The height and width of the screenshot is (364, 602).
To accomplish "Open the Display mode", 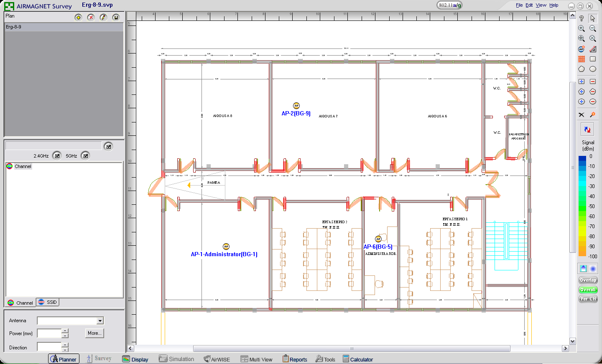I will click(135, 359).
